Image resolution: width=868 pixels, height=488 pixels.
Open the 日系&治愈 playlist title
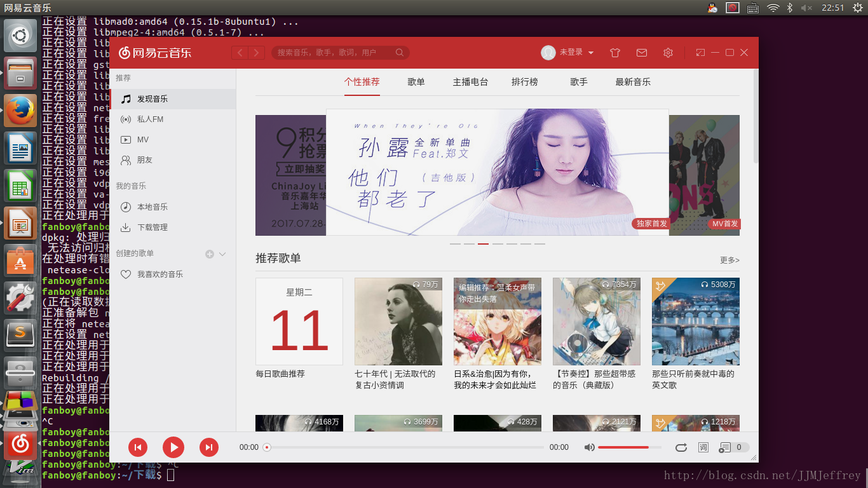coord(495,379)
